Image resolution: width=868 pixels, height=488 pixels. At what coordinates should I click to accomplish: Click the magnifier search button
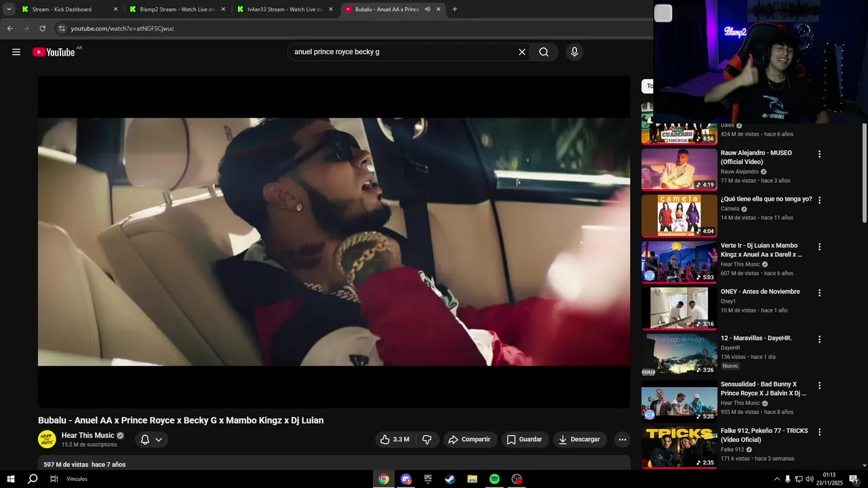(544, 52)
